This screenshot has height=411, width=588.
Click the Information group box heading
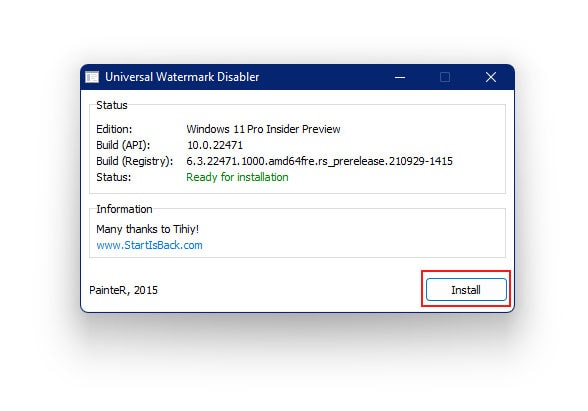point(124,209)
